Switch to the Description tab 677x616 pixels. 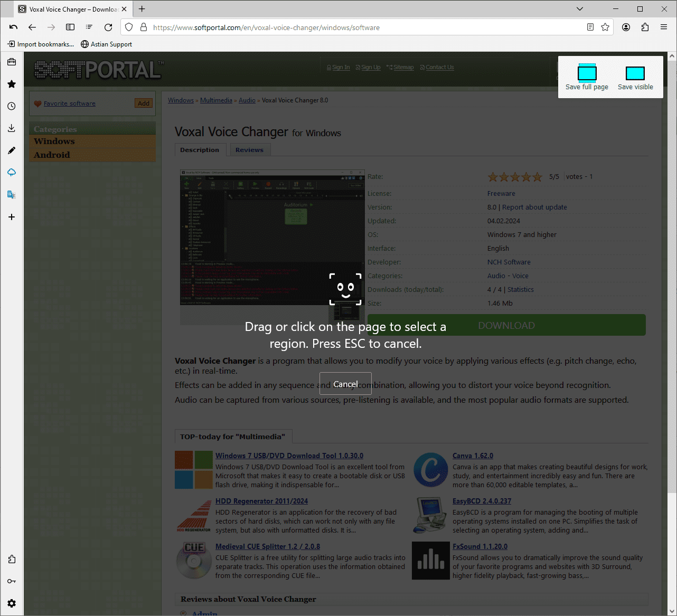pos(200,150)
